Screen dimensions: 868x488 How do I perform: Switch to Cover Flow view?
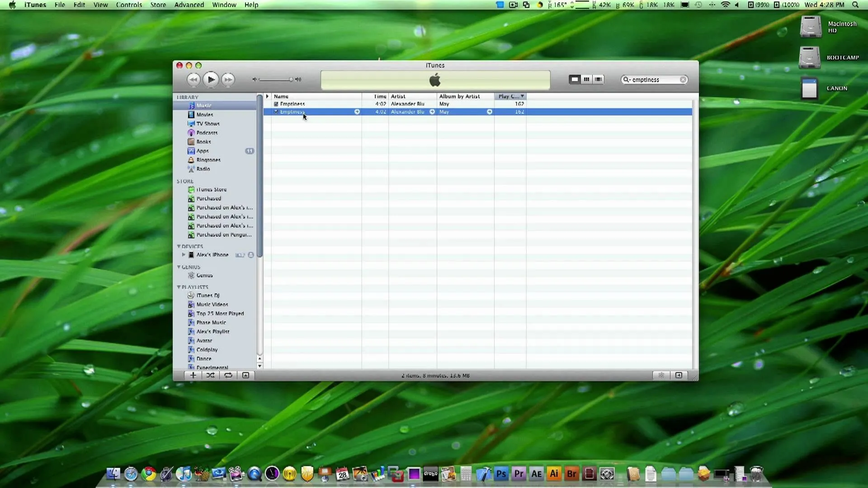coord(598,79)
